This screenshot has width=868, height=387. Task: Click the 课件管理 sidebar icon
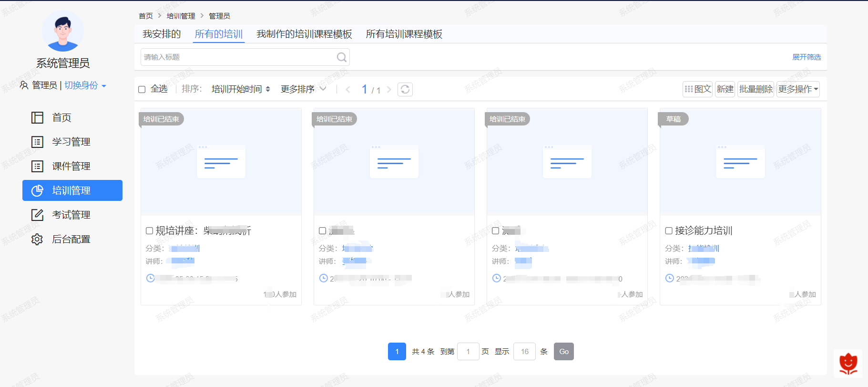coord(37,166)
